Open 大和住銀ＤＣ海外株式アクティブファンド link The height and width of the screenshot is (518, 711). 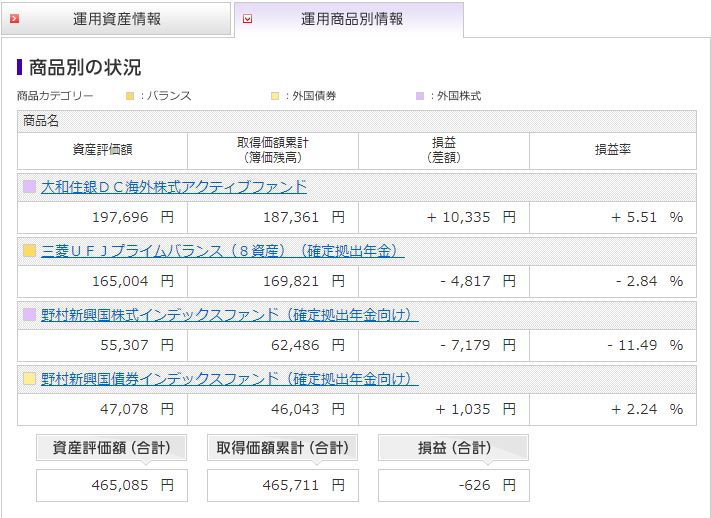[x=174, y=187]
